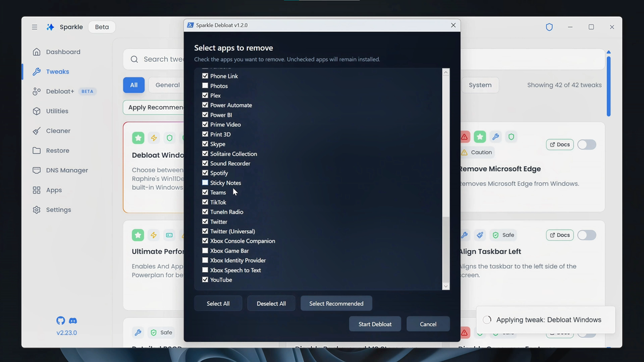Click the shield icon in Sparkle title bar

coord(549,27)
